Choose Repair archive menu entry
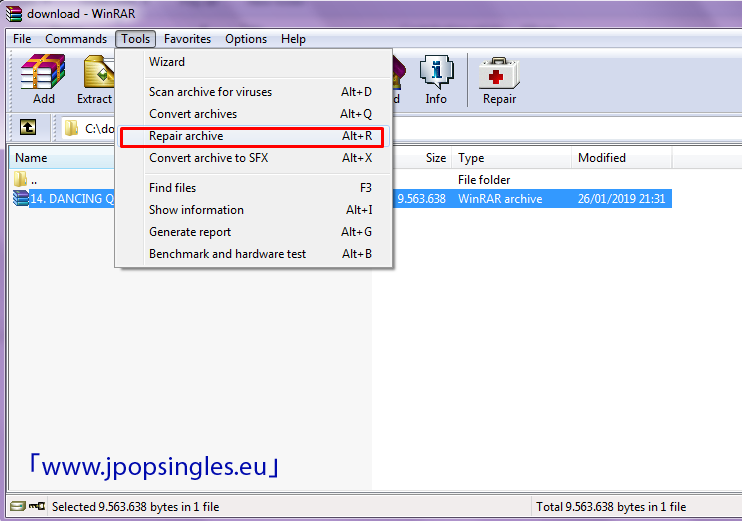The image size is (742, 521). (x=254, y=136)
